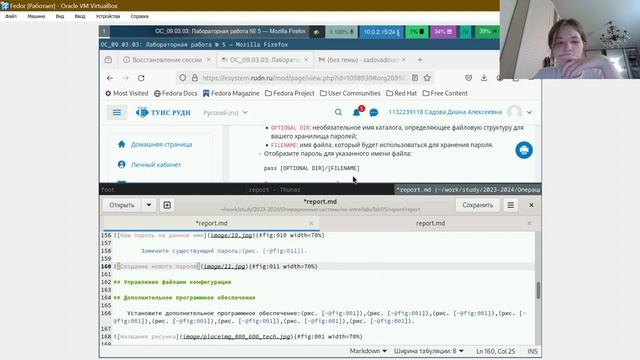
Task: Click the purple 34% memory status block
Action: (443, 31)
